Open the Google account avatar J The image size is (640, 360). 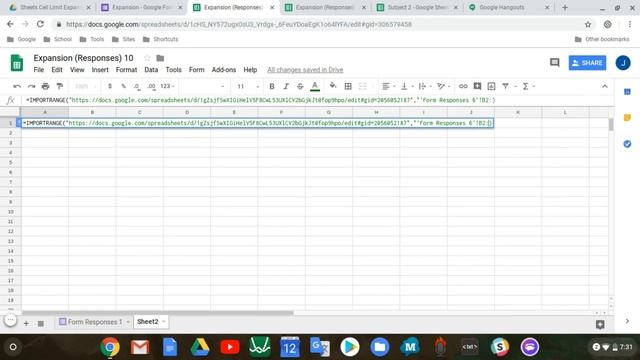point(623,63)
